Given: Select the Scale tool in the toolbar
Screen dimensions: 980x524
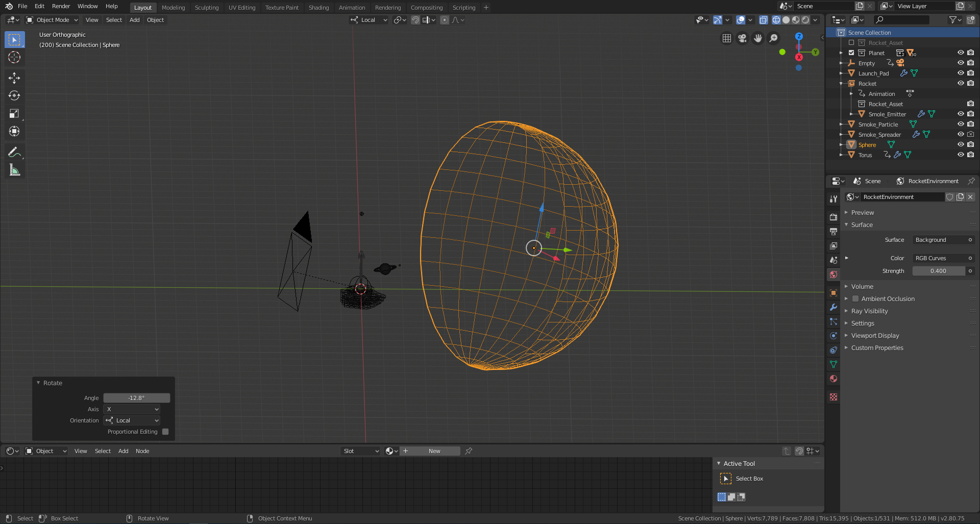Looking at the screenshot, I should pyautogui.click(x=14, y=113).
